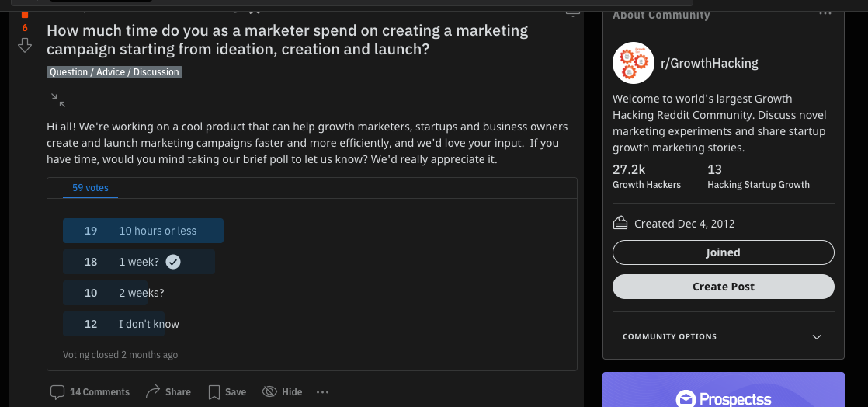The image size is (868, 407).
Task: Downvote the marketing campaign post
Action: click(x=25, y=47)
